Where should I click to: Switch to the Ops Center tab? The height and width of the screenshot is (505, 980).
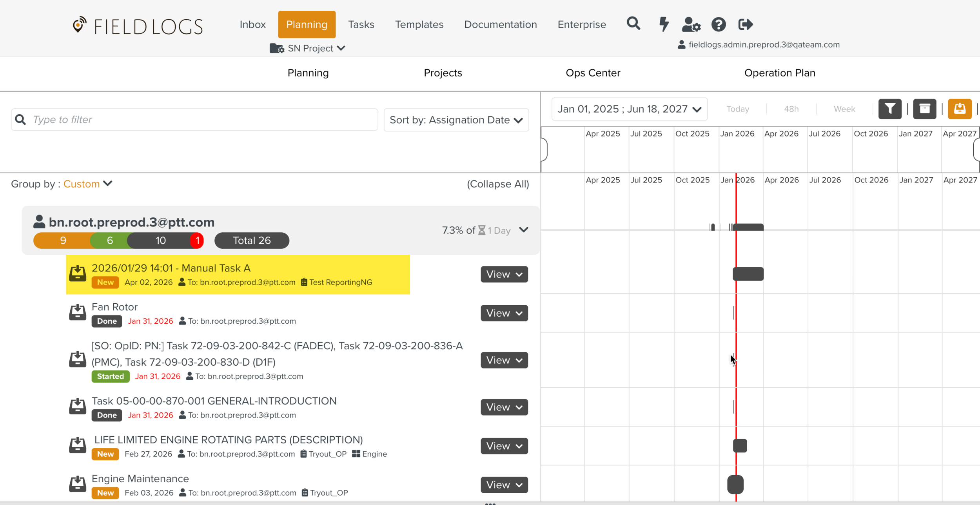[593, 73]
